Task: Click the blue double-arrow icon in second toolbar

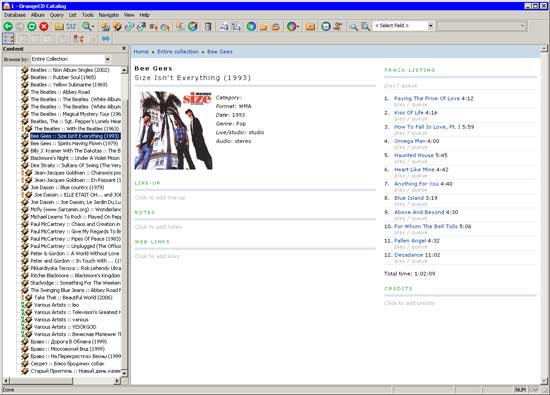Action: click(x=106, y=39)
